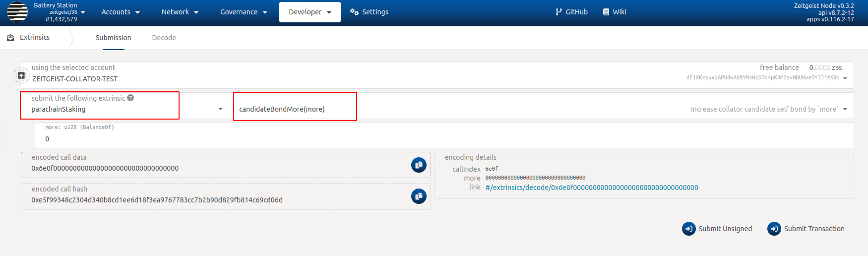Copy the encoded call hash
This screenshot has height=256, width=868.
(x=419, y=196)
